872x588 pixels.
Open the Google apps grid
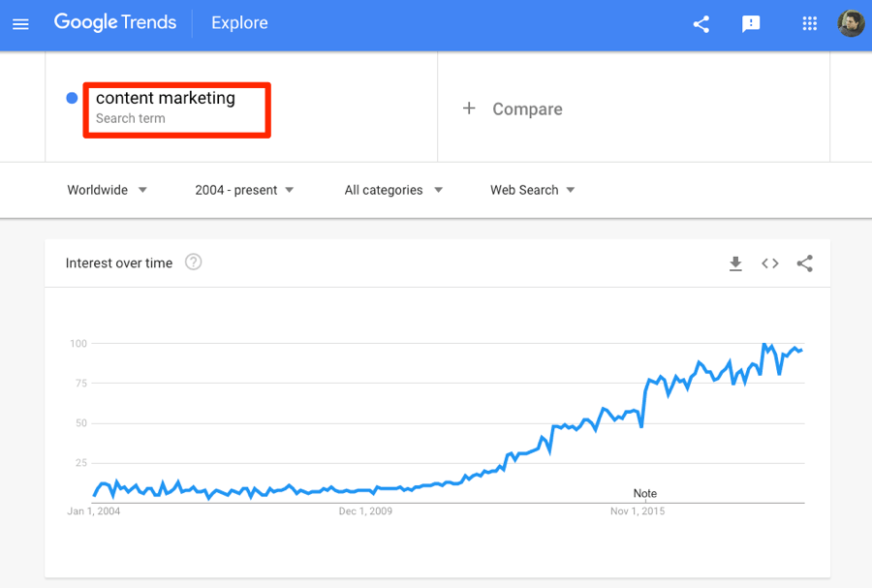[810, 23]
